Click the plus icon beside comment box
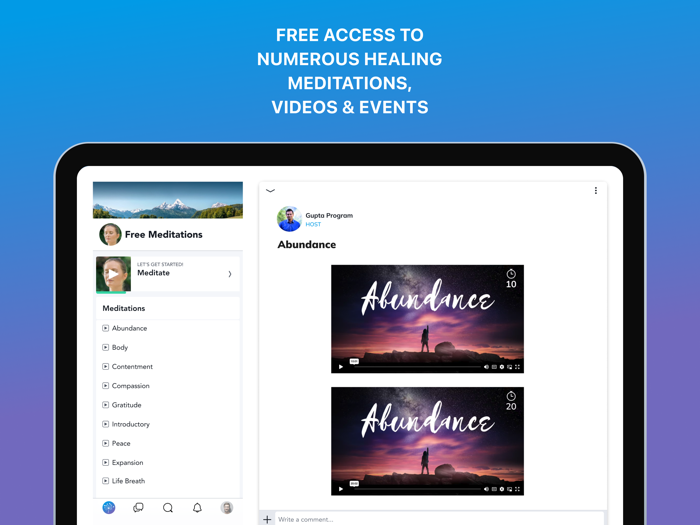 point(267,519)
